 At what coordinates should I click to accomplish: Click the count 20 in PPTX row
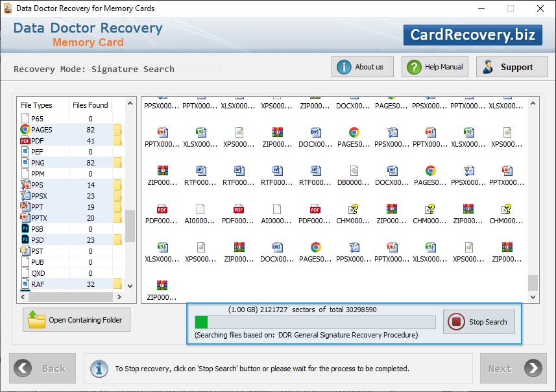(x=90, y=218)
